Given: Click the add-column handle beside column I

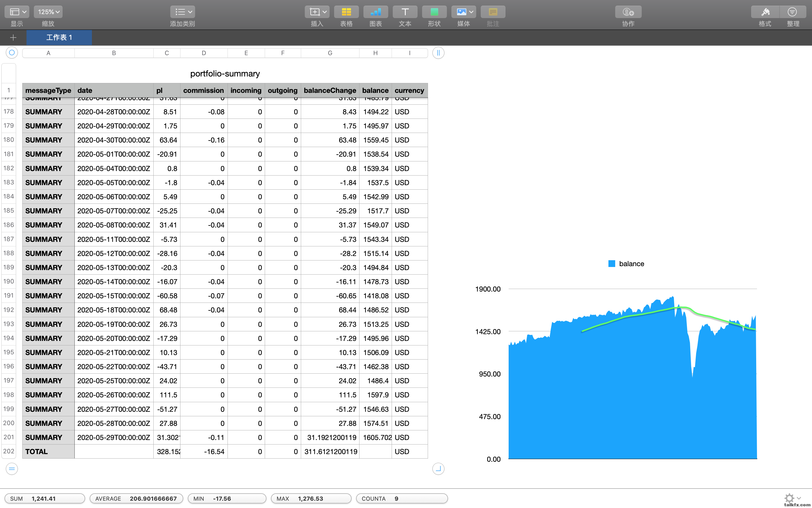Looking at the screenshot, I should click(x=438, y=53).
